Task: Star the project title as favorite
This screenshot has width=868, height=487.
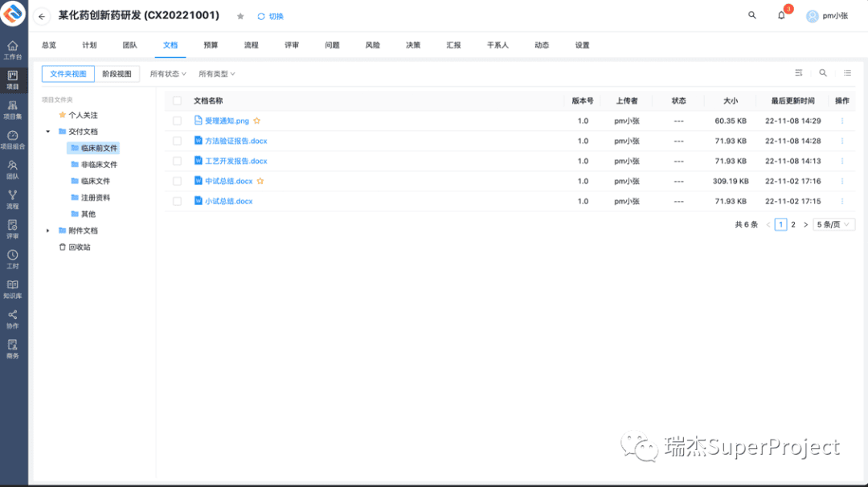Action: (240, 17)
